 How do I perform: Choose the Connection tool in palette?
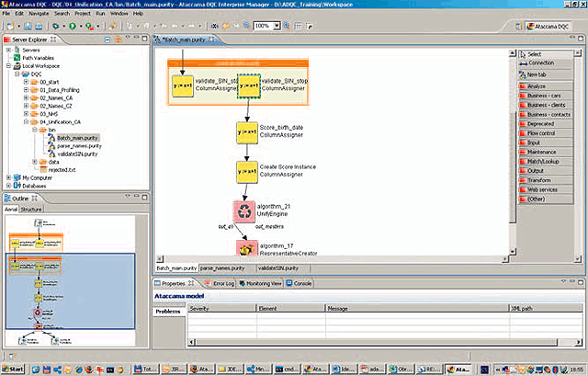click(545, 63)
